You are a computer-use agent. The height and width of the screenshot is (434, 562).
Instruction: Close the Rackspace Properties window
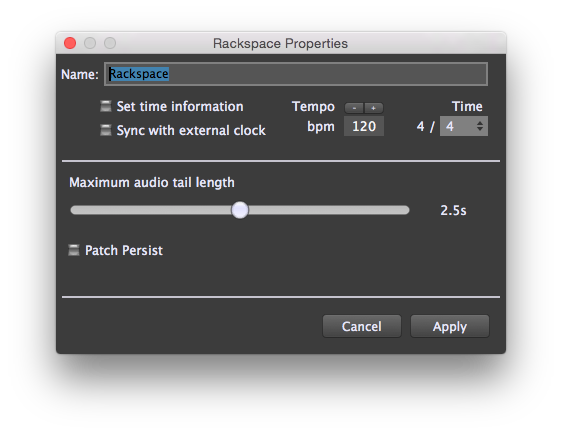click(x=70, y=43)
